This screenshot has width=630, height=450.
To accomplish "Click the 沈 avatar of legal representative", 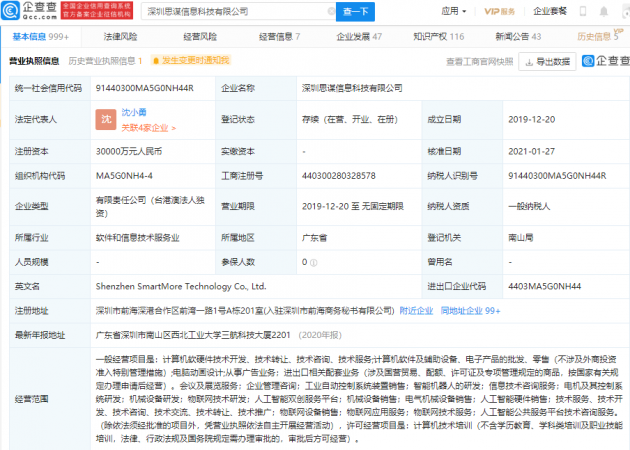I will [x=106, y=119].
